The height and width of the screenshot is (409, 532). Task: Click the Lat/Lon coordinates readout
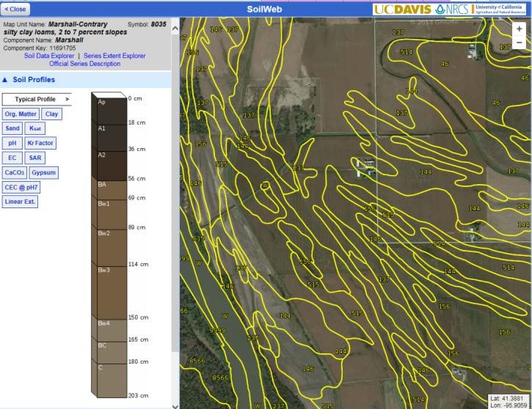(507, 402)
